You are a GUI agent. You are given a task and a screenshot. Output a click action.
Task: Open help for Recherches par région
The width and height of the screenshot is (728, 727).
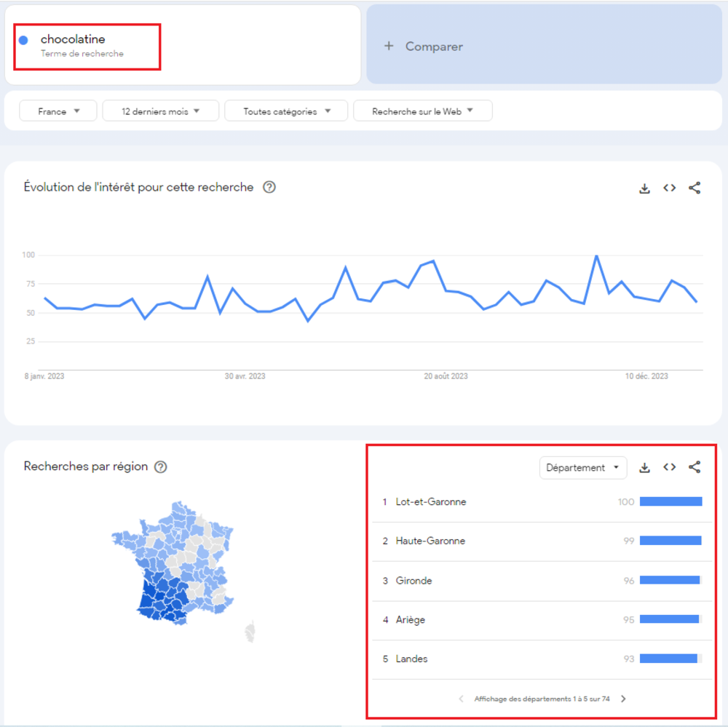pyautogui.click(x=161, y=466)
